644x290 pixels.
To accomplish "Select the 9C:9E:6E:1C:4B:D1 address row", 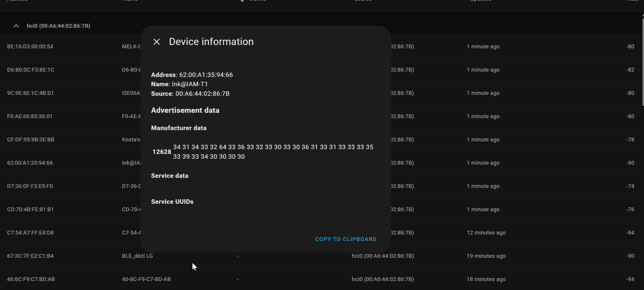I will coord(30,93).
